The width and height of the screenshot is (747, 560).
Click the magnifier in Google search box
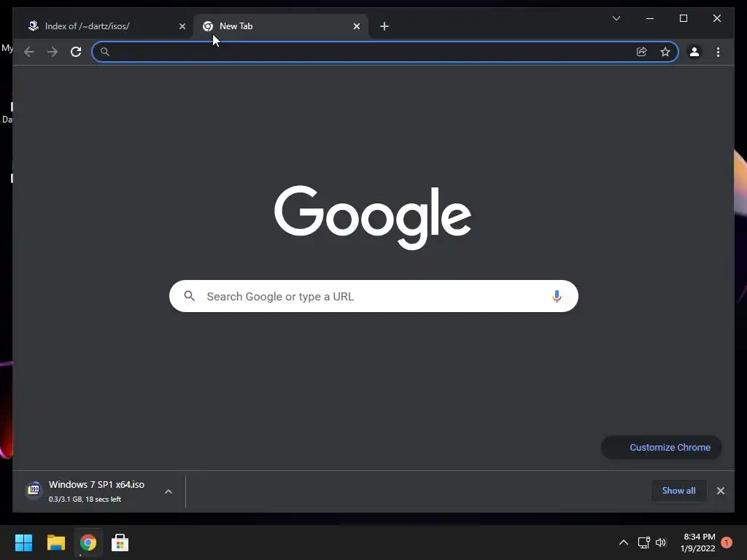click(189, 296)
